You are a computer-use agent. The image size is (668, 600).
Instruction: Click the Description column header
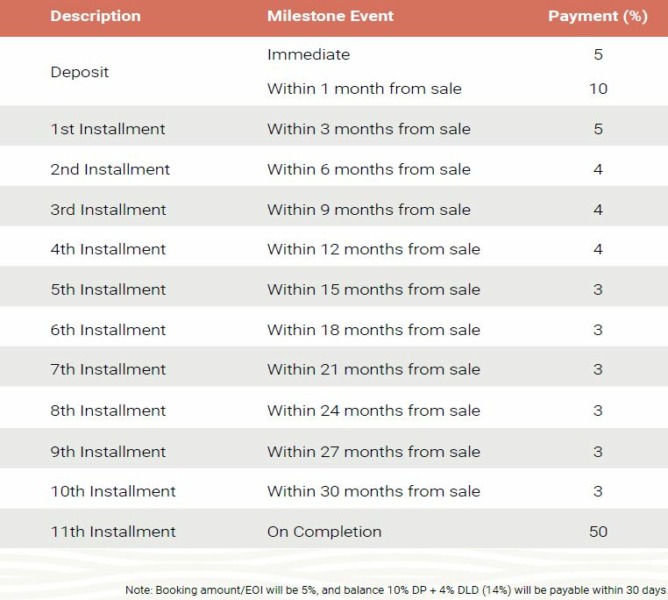pyautogui.click(x=95, y=16)
